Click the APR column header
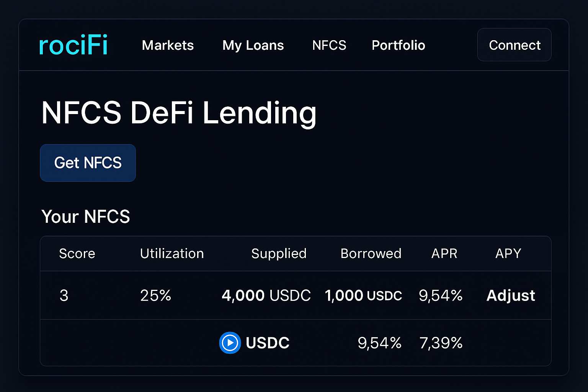588x392 pixels. tap(444, 253)
